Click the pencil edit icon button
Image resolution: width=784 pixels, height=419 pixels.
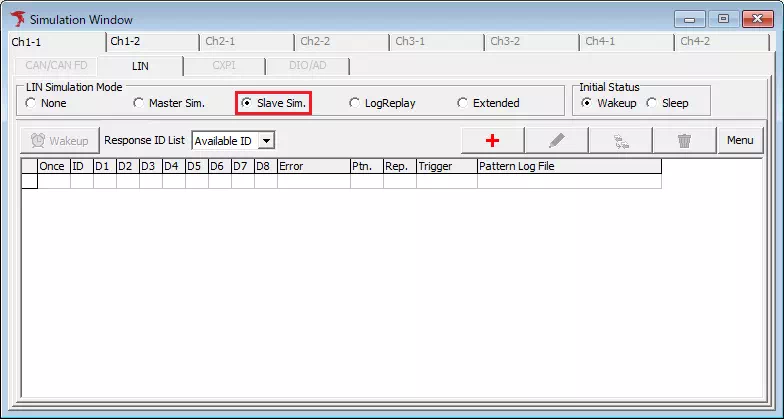point(556,140)
